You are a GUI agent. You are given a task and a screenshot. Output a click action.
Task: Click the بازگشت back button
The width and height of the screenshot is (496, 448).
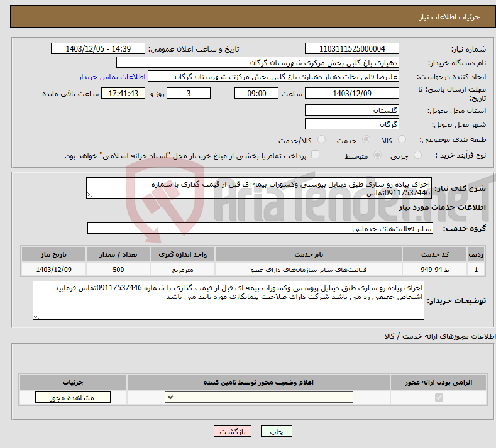point(233,431)
